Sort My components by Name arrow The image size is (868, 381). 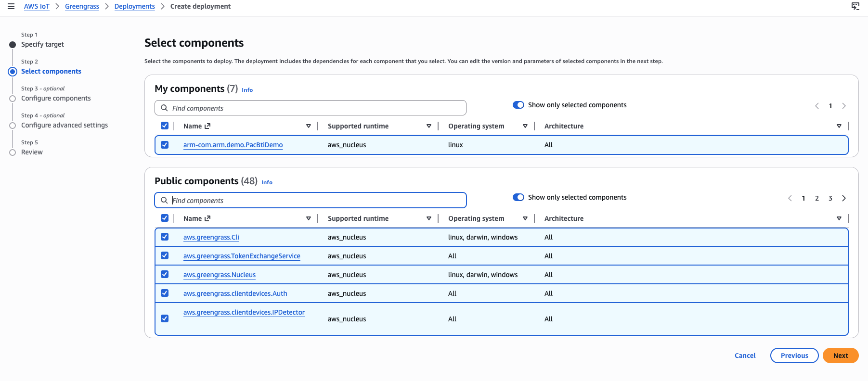[309, 126]
